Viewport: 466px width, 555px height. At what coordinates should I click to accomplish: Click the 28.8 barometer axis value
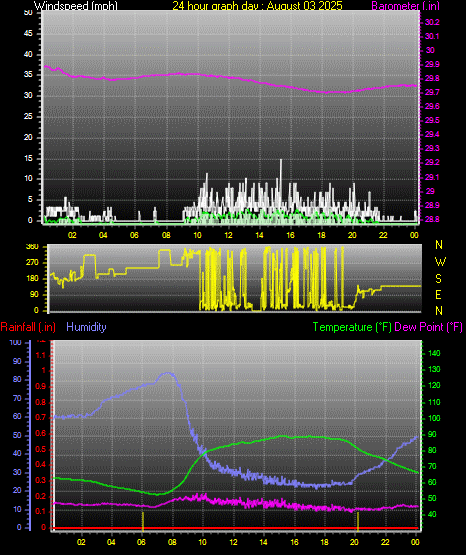click(432, 219)
